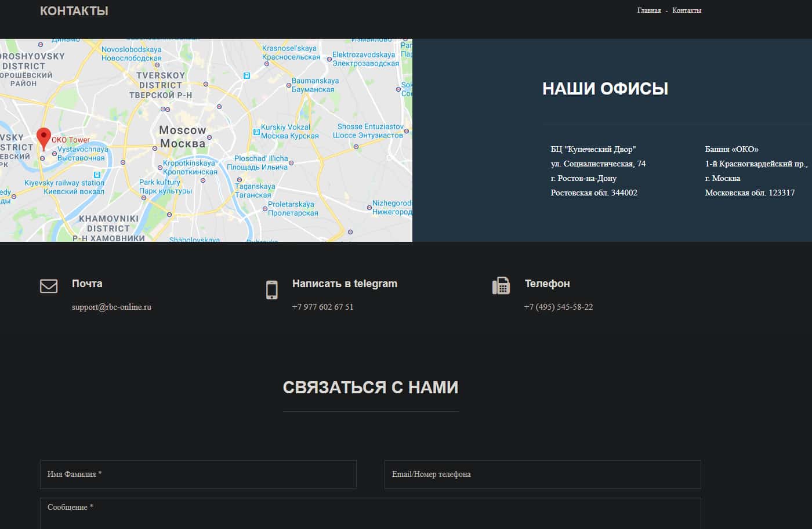The height and width of the screenshot is (529, 812).
Task: Click the telegram number +7 977 602 67 51
Action: 322,307
